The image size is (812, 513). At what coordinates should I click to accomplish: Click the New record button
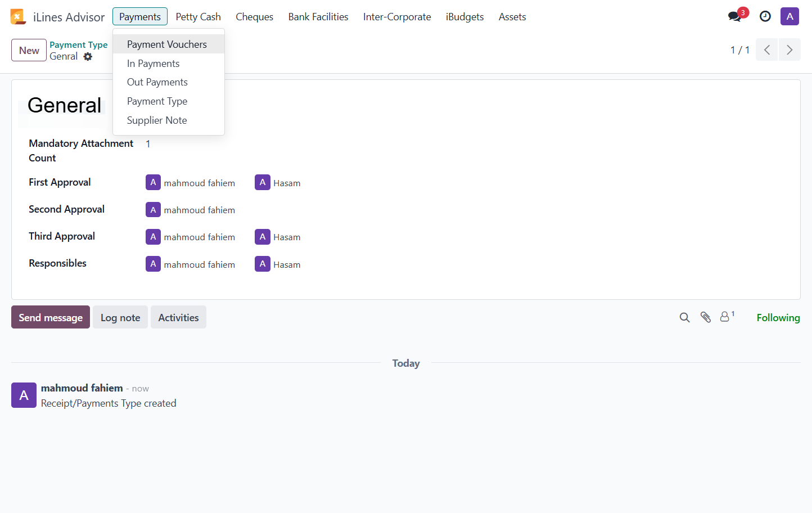point(29,50)
